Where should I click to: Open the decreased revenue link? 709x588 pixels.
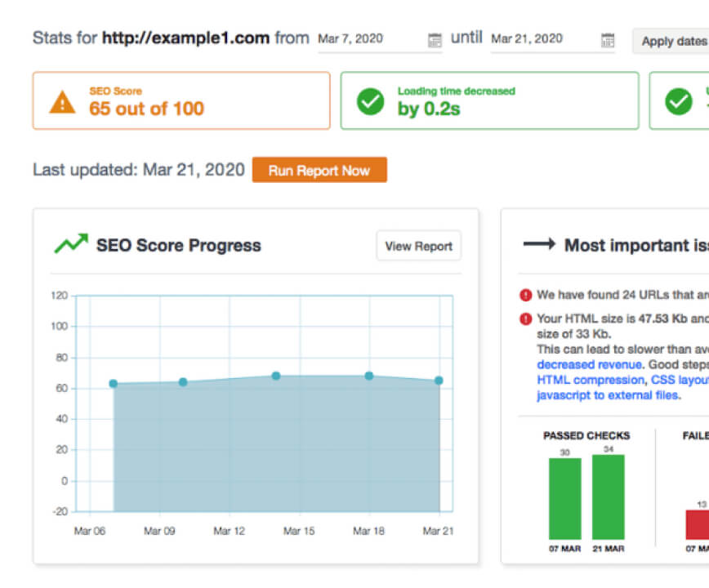click(588, 365)
